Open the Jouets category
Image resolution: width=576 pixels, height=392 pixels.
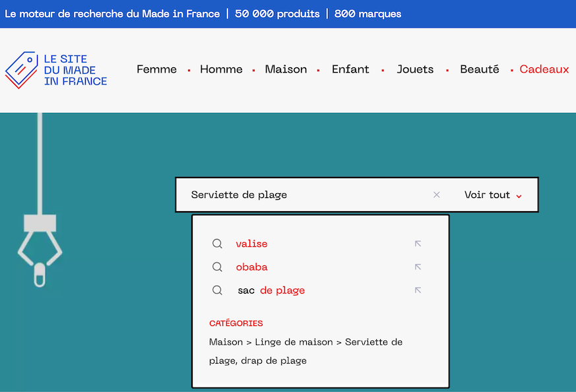[x=415, y=69]
